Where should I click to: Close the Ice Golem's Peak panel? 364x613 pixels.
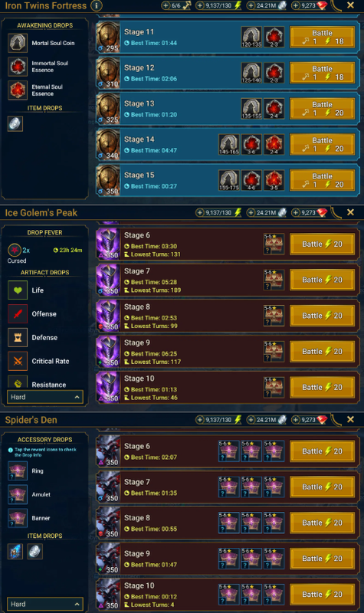[350, 212]
